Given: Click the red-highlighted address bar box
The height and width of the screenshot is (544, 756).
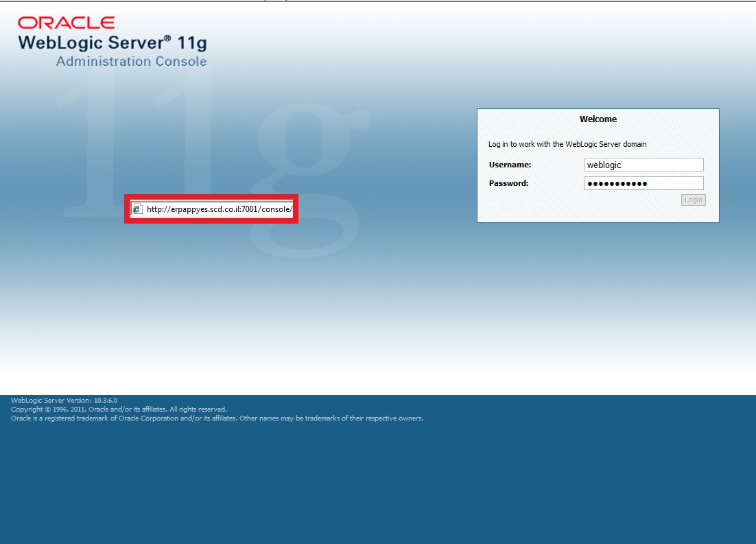Looking at the screenshot, I should coord(211,209).
